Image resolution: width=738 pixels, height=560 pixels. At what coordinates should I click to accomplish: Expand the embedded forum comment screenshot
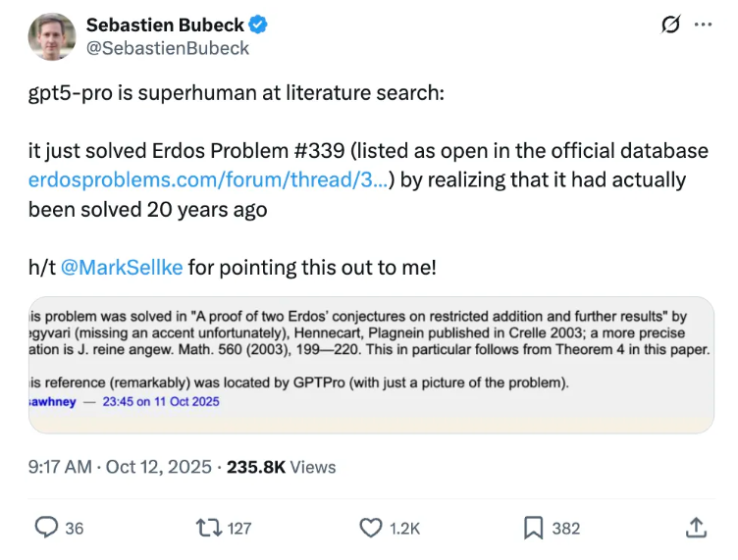[371, 364]
